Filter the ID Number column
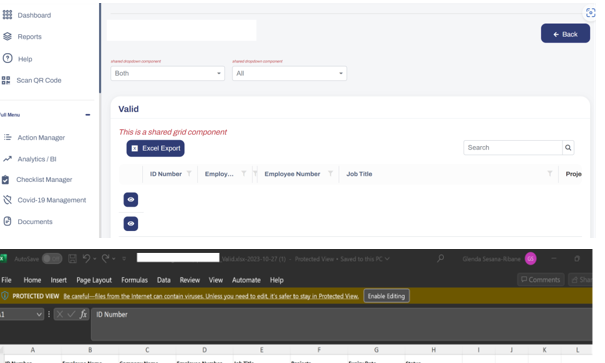This screenshot has height=363, width=605. click(189, 174)
